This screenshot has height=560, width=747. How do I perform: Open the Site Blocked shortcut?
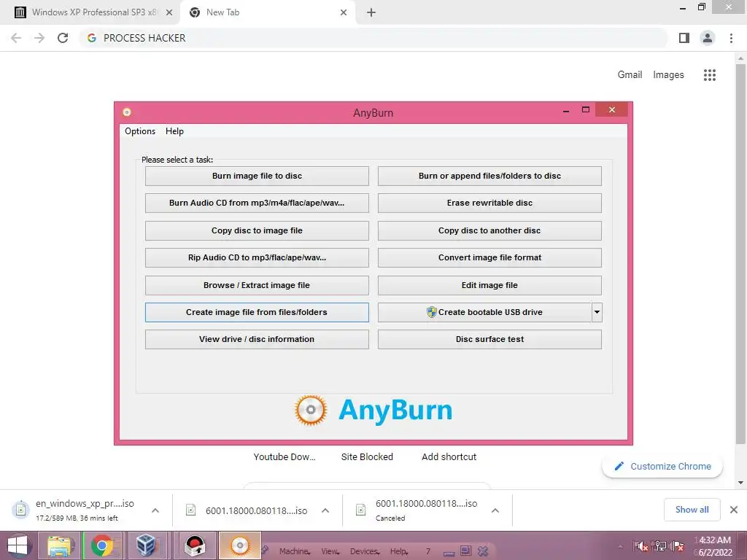367,457
